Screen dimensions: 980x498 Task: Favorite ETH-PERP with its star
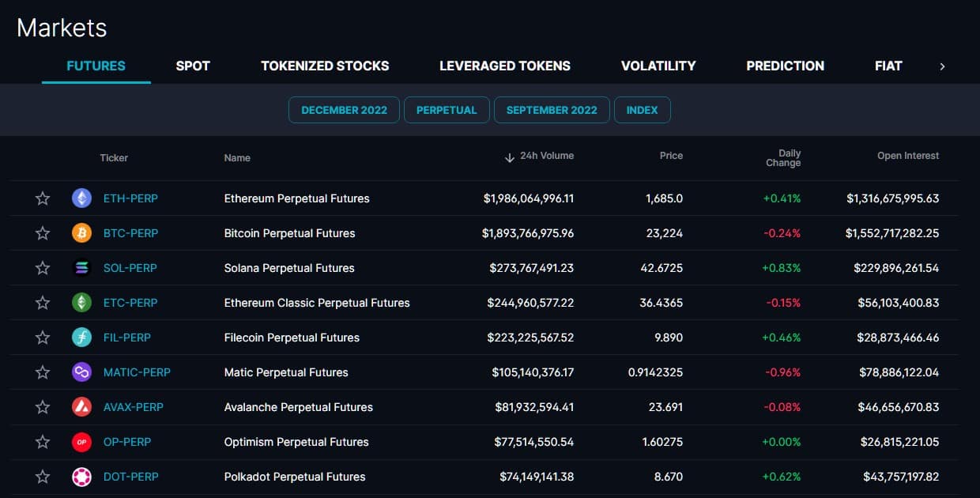click(x=43, y=198)
